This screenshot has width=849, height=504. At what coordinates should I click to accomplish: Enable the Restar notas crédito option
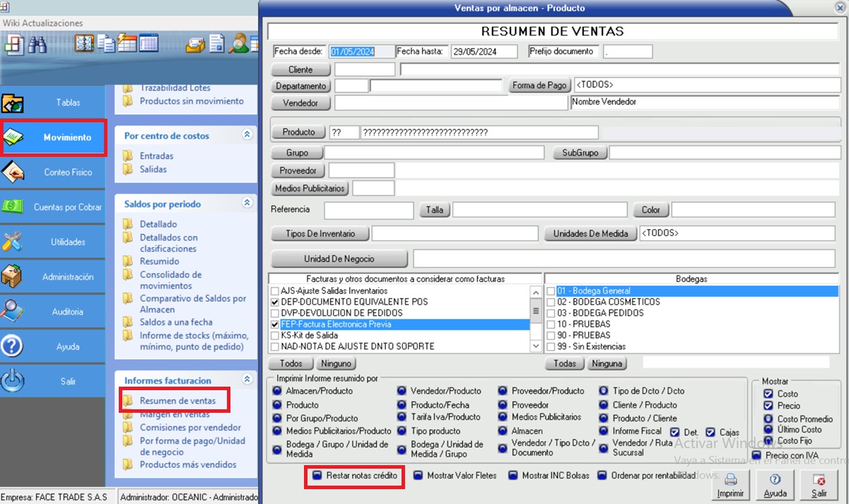click(x=317, y=476)
